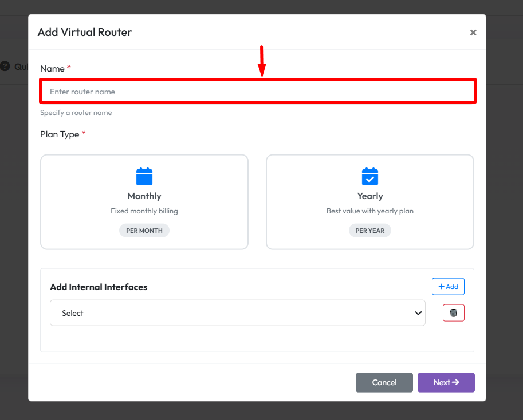Click the question mark help icon
This screenshot has height=420, width=523.
pyautogui.click(x=5, y=66)
